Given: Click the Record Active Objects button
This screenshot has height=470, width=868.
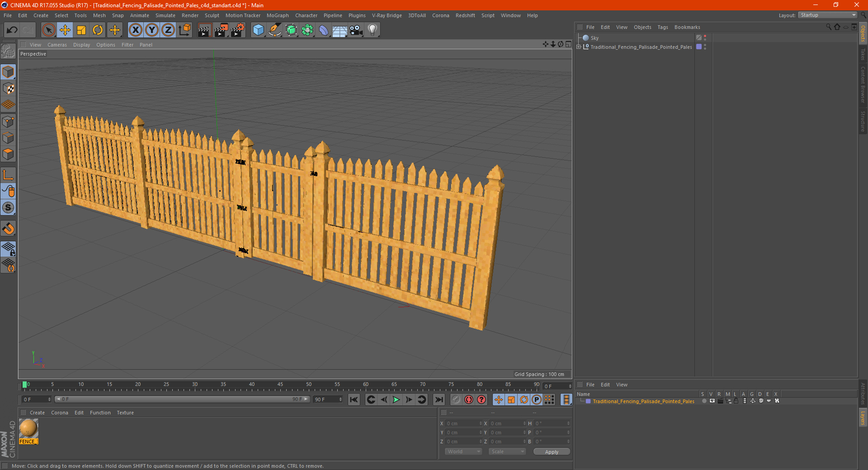Looking at the screenshot, I should click(x=456, y=399).
